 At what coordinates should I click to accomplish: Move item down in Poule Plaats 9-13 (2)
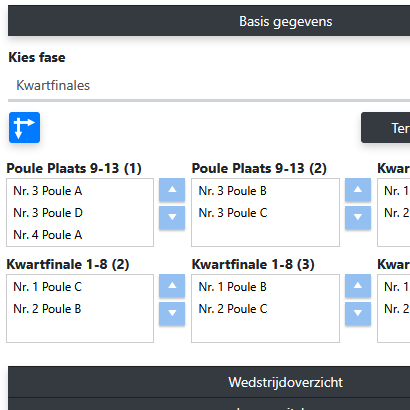click(358, 217)
